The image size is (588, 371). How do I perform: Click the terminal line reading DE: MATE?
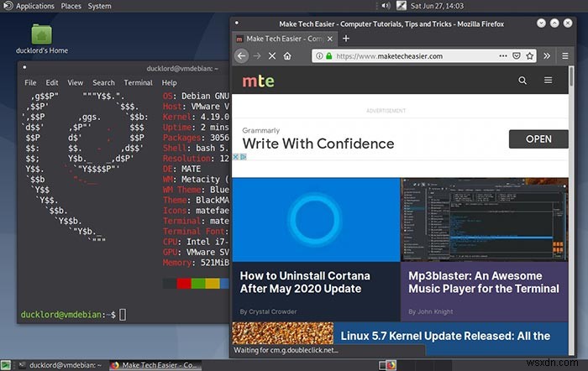tap(182, 169)
